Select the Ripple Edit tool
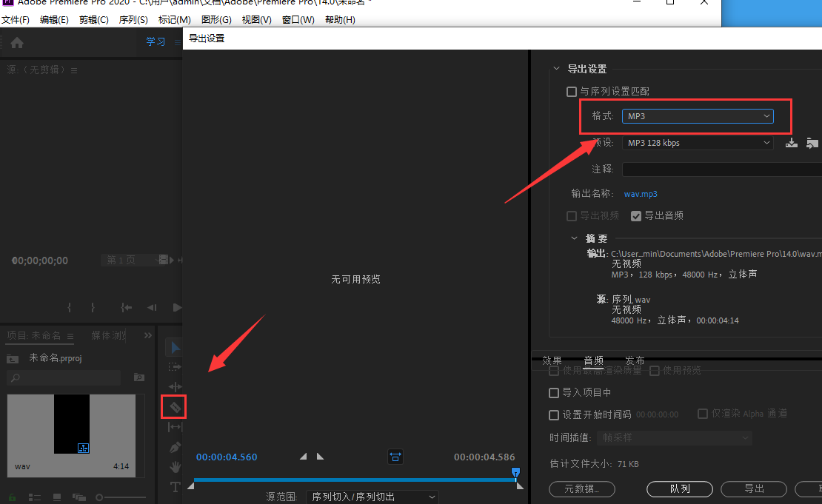This screenshot has height=504, width=822. point(175,387)
